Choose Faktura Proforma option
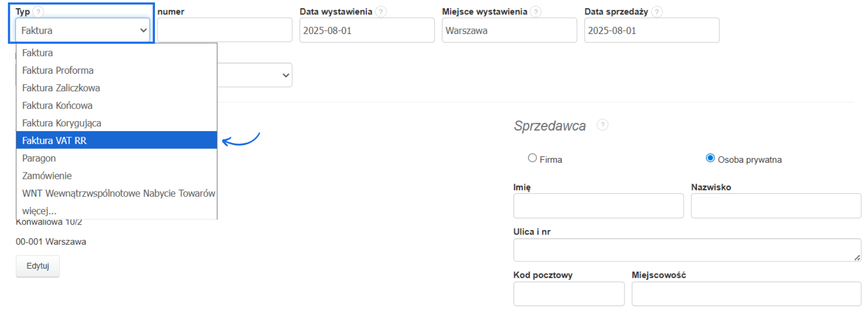This screenshot has width=868, height=314. point(117,70)
